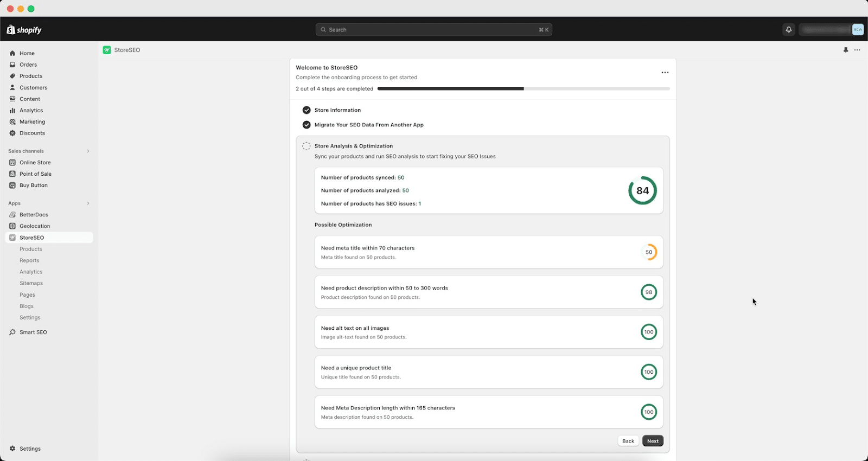Click the overall SEO score 84 ring
Image resolution: width=868 pixels, height=461 pixels.
[x=642, y=190]
